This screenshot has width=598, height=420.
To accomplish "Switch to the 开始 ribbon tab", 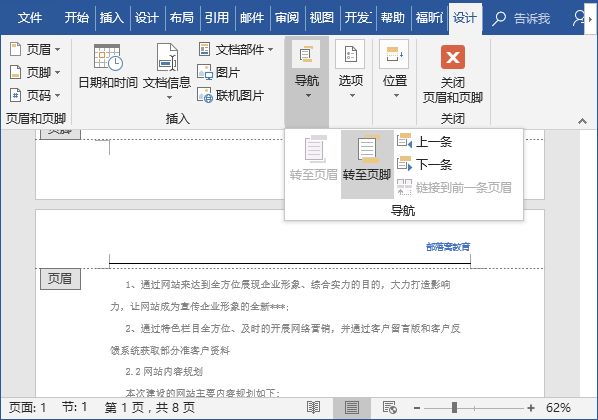I will [76, 18].
